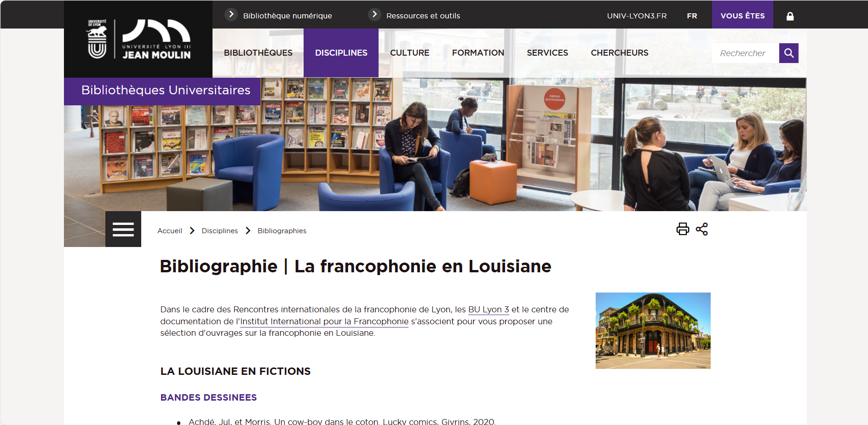Open the hamburger side menu
This screenshot has height=425, width=868.
click(123, 229)
